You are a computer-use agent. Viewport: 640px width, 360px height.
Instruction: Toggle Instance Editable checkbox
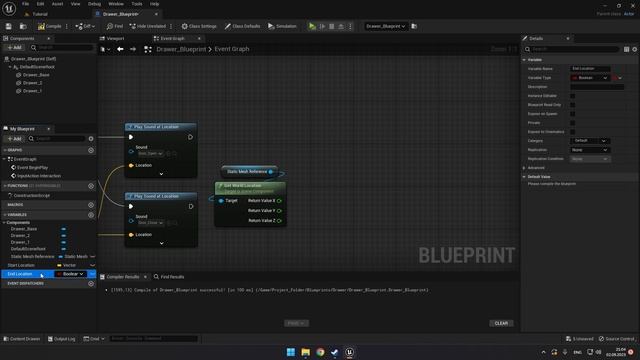click(x=573, y=96)
